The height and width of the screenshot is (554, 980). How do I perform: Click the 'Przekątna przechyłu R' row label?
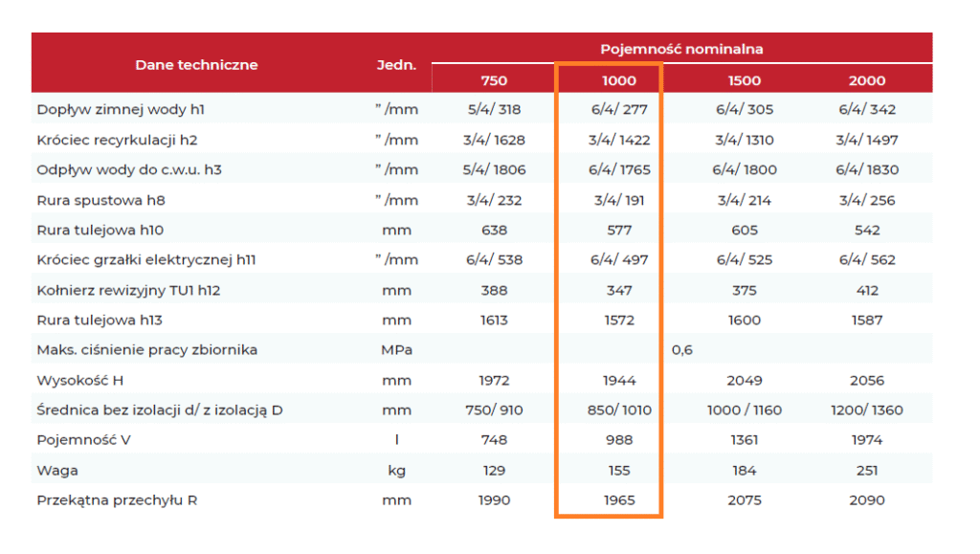coord(117,500)
